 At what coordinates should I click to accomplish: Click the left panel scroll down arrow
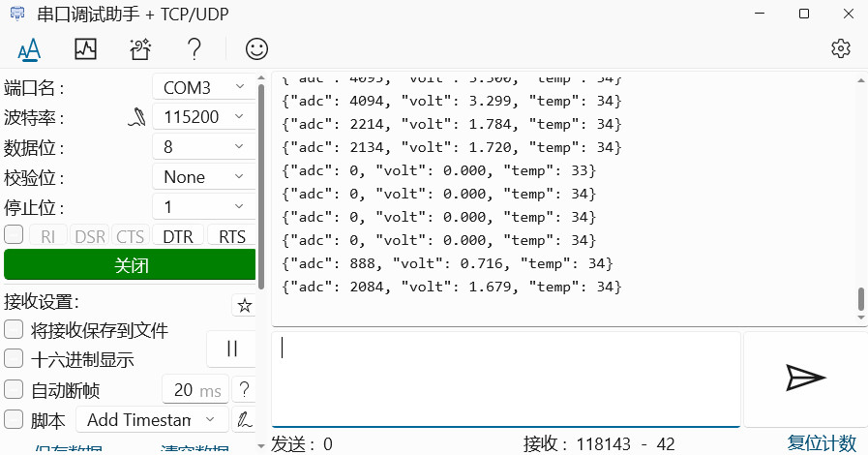[261, 445]
